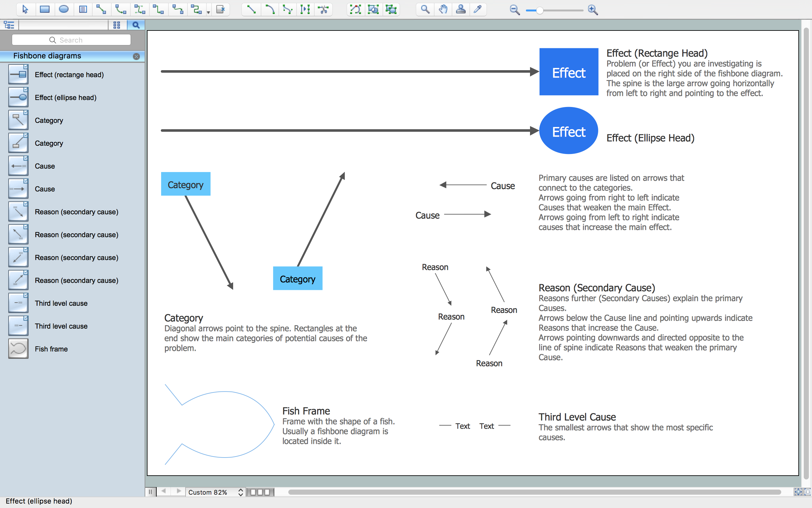Select the magnifier zoom tool
This screenshot has width=812, height=508.
coord(425,10)
